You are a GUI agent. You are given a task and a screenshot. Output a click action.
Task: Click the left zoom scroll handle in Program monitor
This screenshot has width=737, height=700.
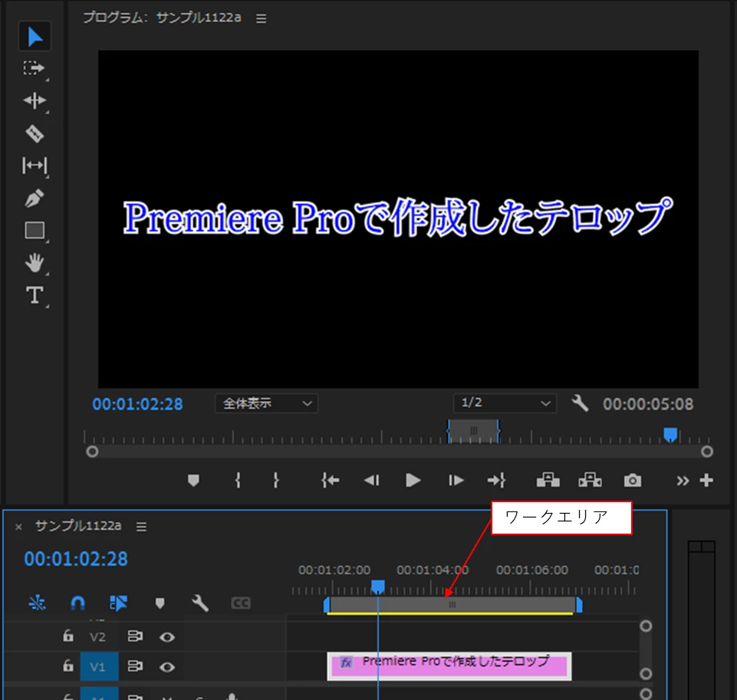pyautogui.click(x=92, y=452)
